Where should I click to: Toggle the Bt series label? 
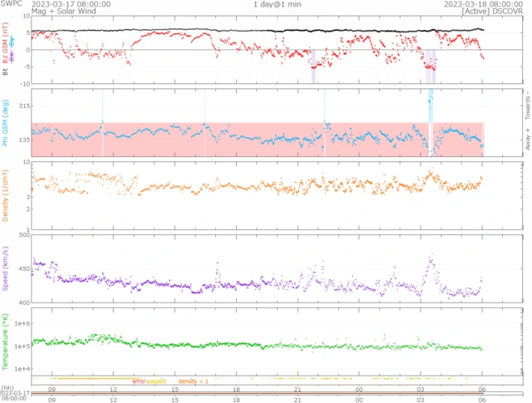6,73
